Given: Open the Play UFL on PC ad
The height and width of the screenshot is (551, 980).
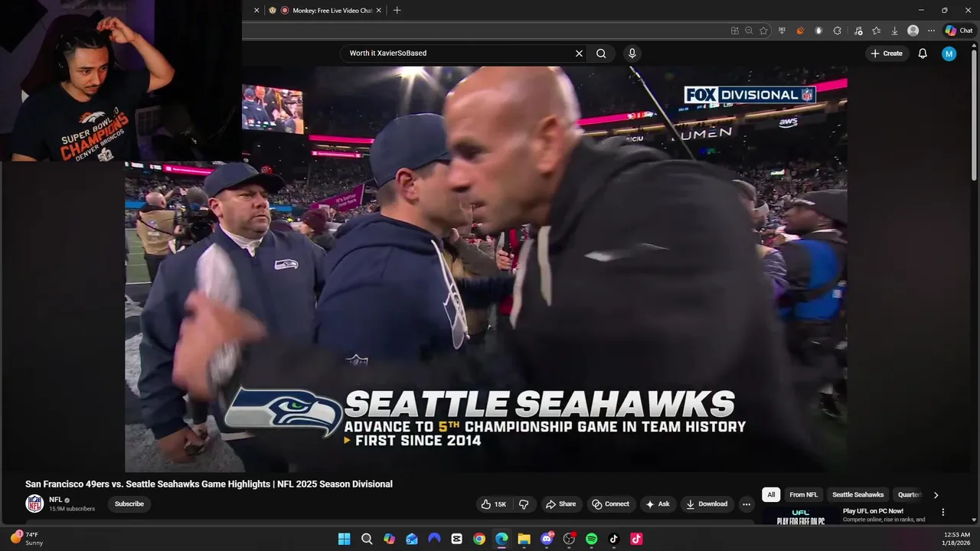Looking at the screenshot, I should tap(873, 511).
